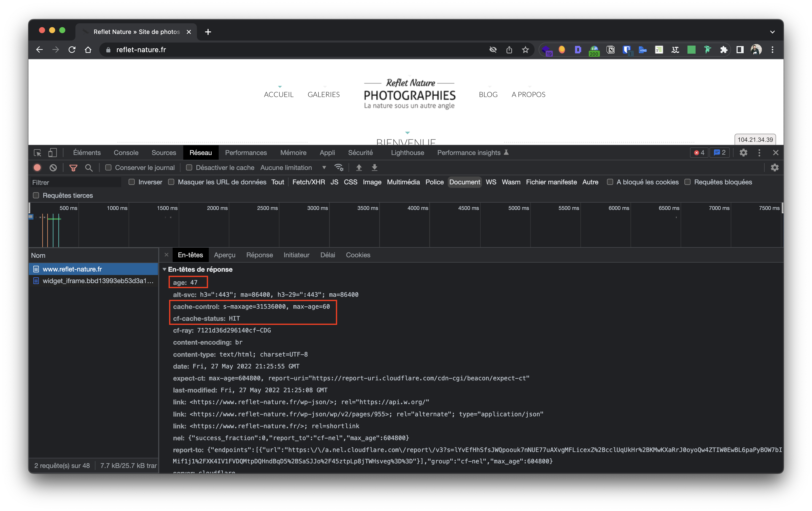Clear the network log

[x=53, y=168]
